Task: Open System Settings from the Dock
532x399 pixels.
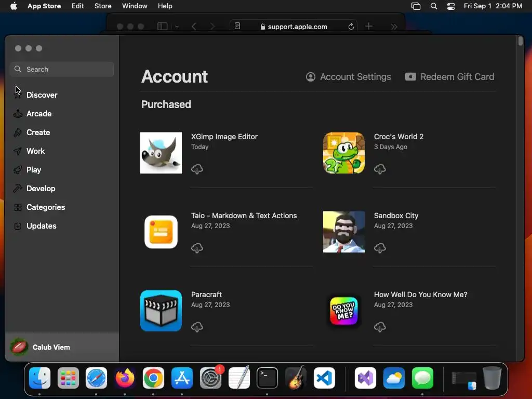Action: (x=210, y=378)
